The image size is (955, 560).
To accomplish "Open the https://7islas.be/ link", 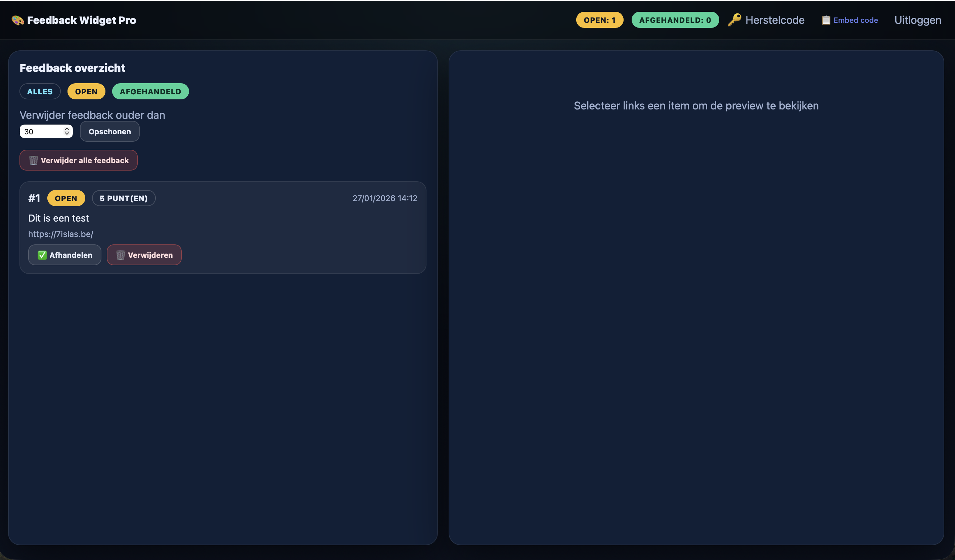I will coord(61,234).
